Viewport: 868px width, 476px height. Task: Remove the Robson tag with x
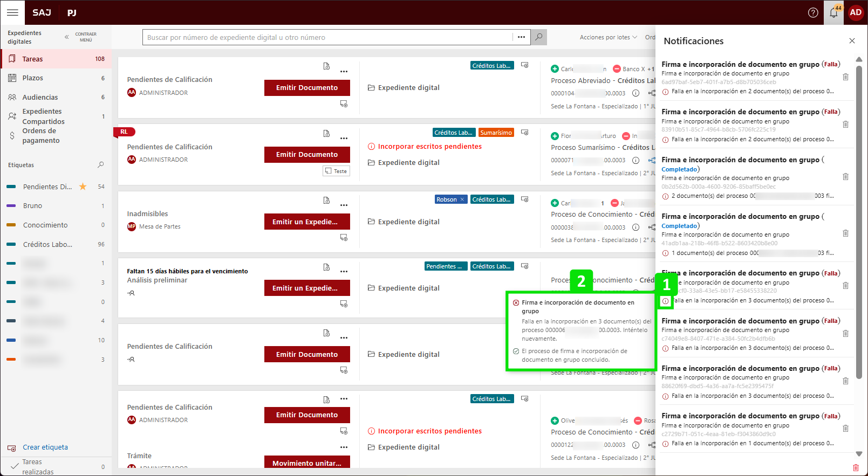[462, 199]
